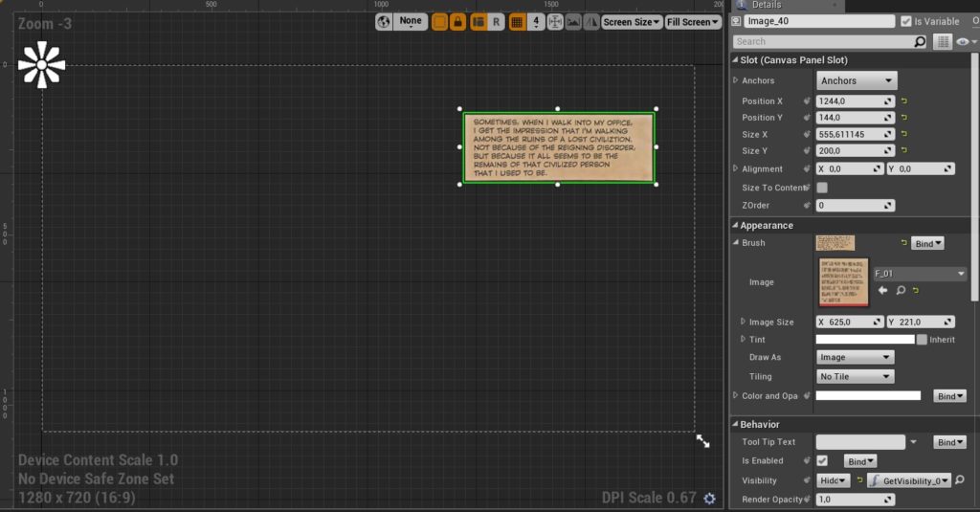This screenshot has width=980, height=512.
Task: Open the Screen Size dropdown
Action: (x=632, y=22)
